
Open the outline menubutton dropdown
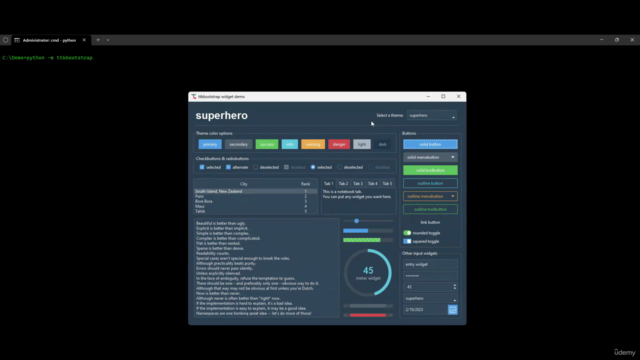coord(430,196)
